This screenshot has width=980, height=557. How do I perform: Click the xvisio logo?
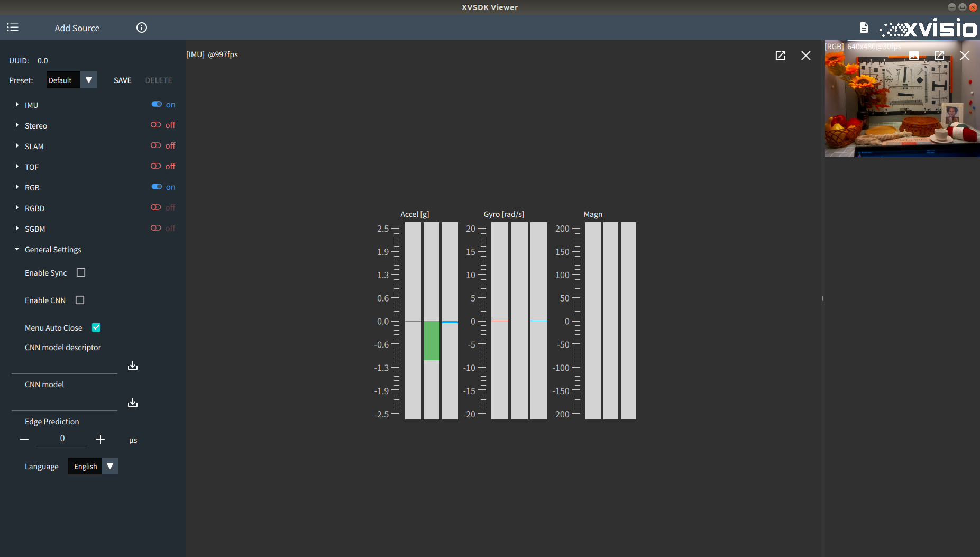coord(928,28)
